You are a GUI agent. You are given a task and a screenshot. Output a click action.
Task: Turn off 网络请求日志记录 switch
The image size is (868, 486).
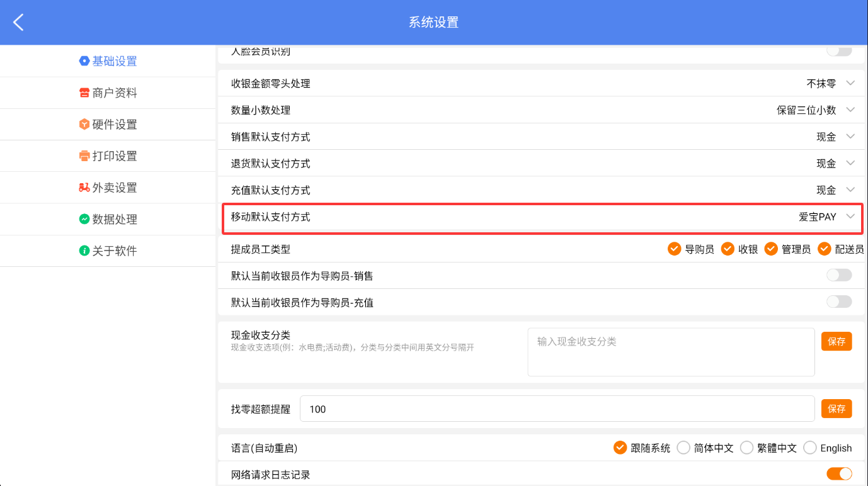pos(838,473)
